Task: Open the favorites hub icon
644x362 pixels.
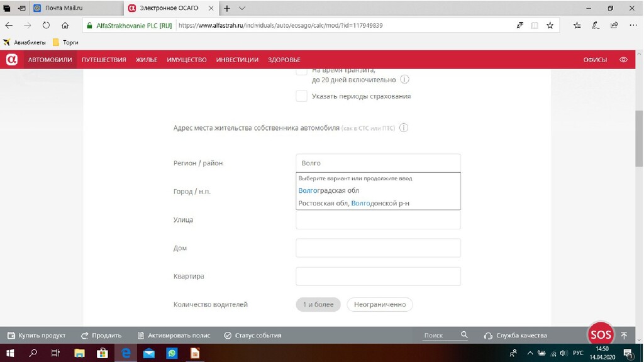Action: click(x=577, y=25)
